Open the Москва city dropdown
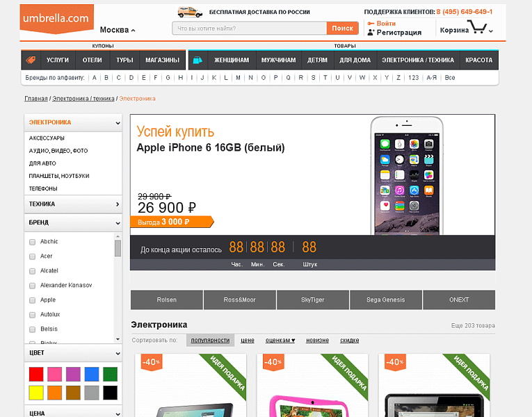Viewport: 532px width, 417px height. 118,30
